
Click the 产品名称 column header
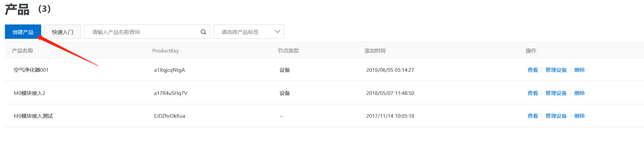pyautogui.click(x=23, y=51)
